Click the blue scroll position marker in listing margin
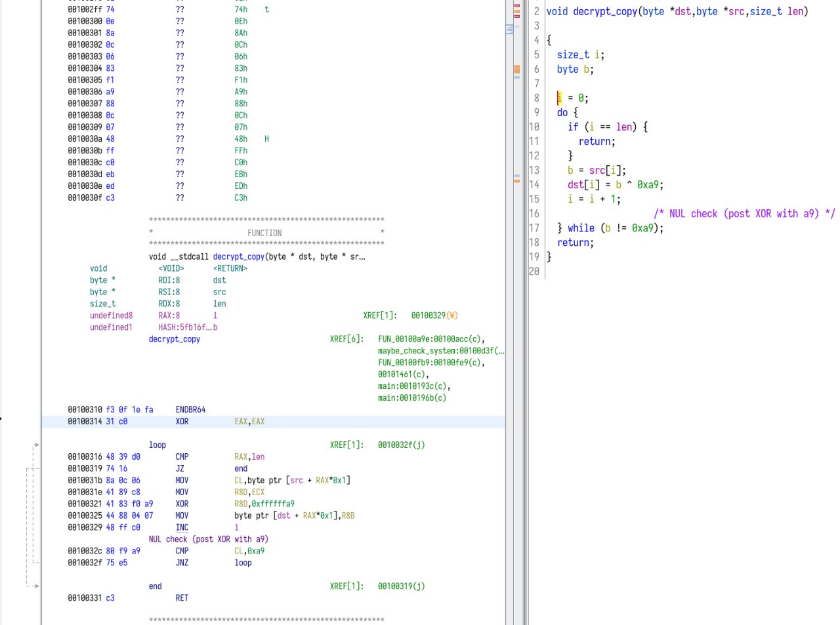The width and height of the screenshot is (840, 625). click(x=509, y=30)
